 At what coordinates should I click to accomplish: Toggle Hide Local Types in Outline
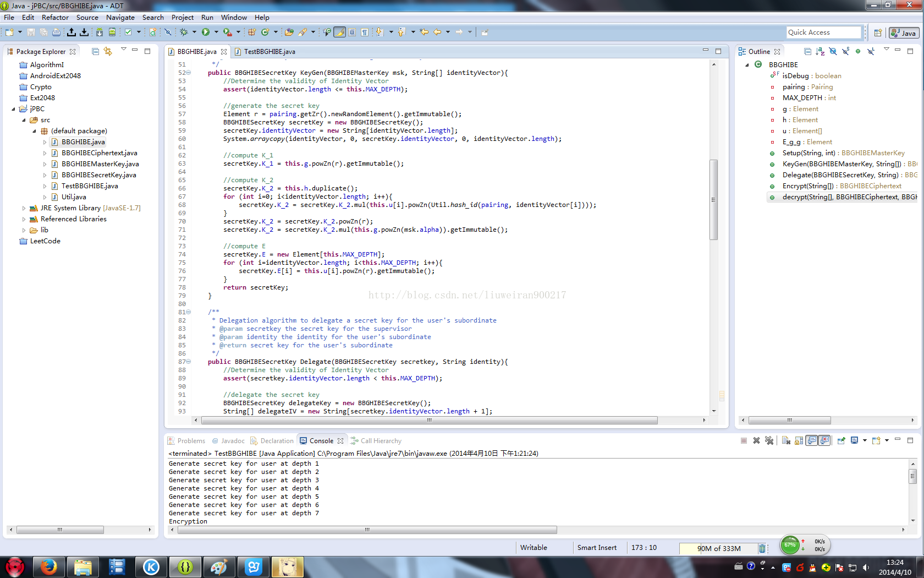pyautogui.click(x=871, y=51)
